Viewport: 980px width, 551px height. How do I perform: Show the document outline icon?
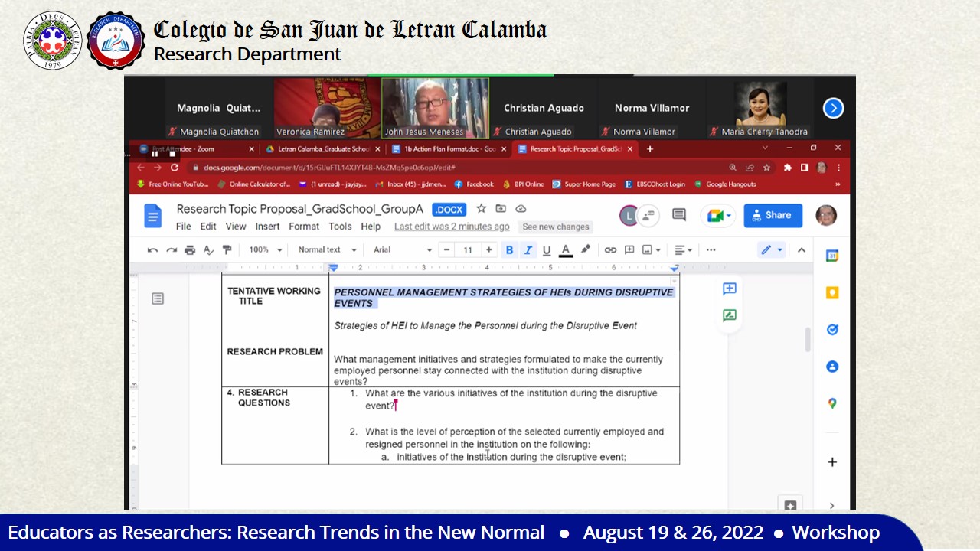(158, 298)
